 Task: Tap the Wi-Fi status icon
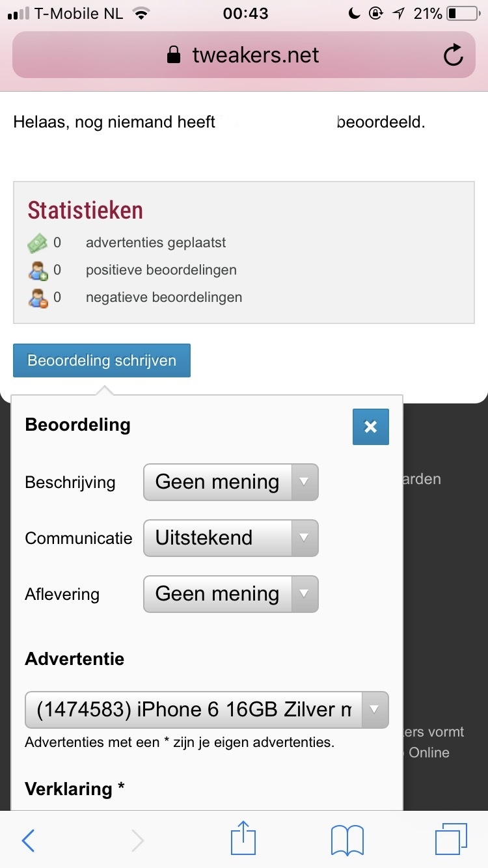140,14
